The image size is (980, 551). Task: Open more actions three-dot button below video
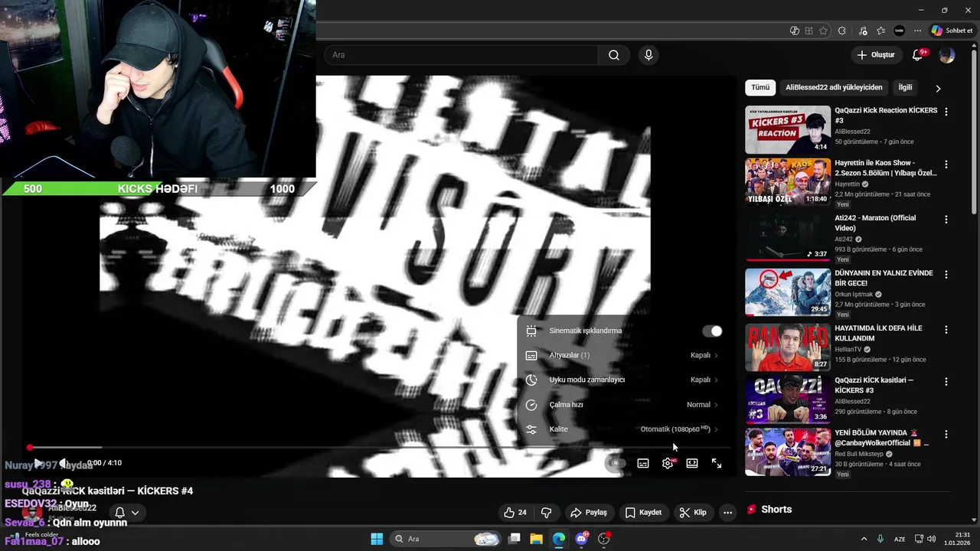click(727, 513)
